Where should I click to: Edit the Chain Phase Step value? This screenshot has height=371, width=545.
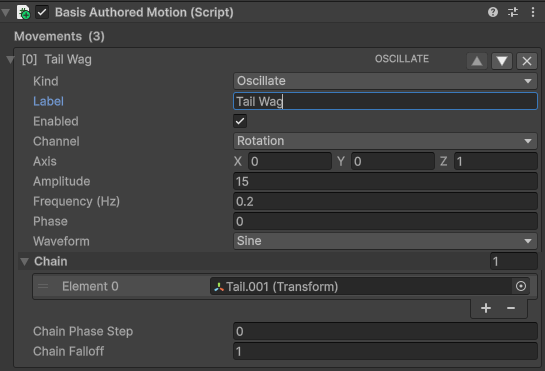tap(385, 331)
